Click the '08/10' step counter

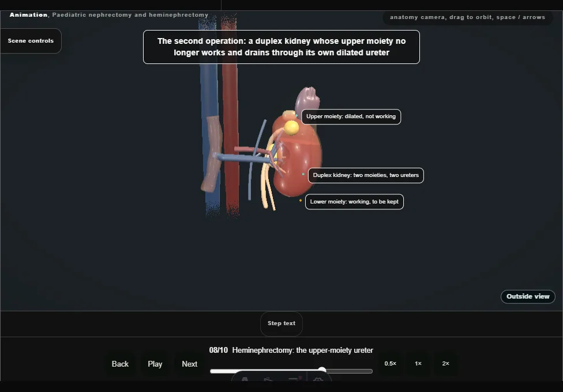click(x=218, y=350)
